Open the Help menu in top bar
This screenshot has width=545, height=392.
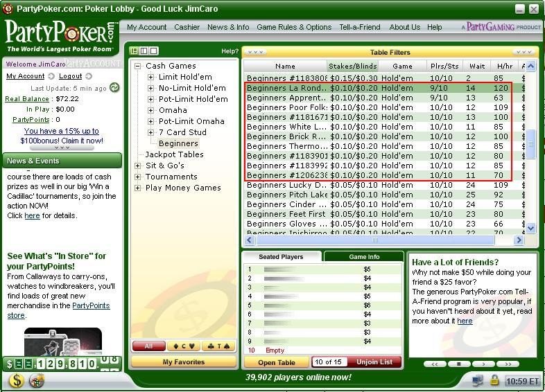435,27
